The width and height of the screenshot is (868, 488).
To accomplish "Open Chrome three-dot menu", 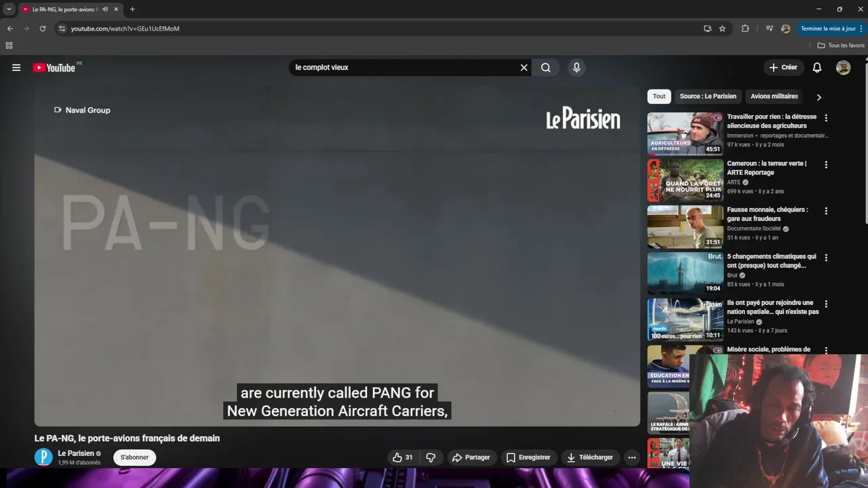I will tap(863, 28).
